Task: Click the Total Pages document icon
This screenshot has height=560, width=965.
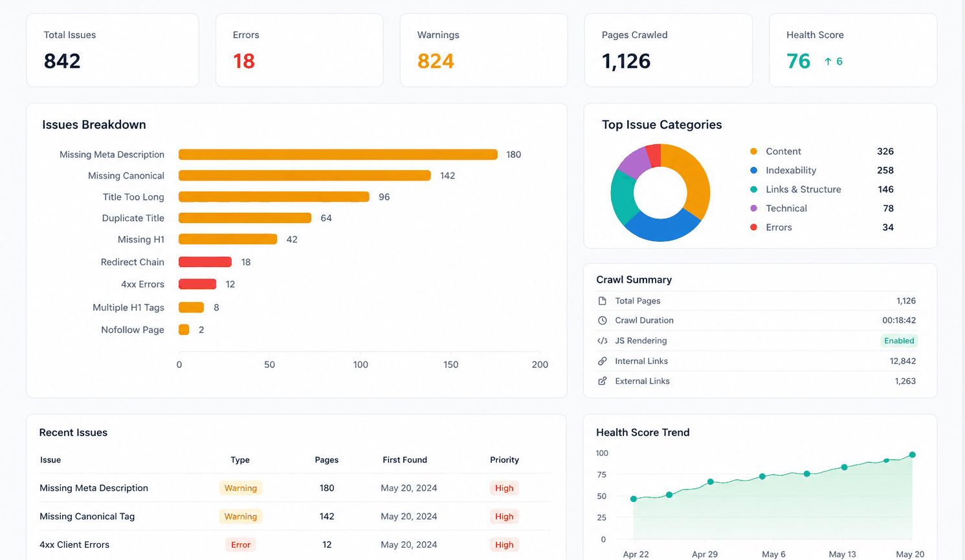Action: pyautogui.click(x=603, y=301)
